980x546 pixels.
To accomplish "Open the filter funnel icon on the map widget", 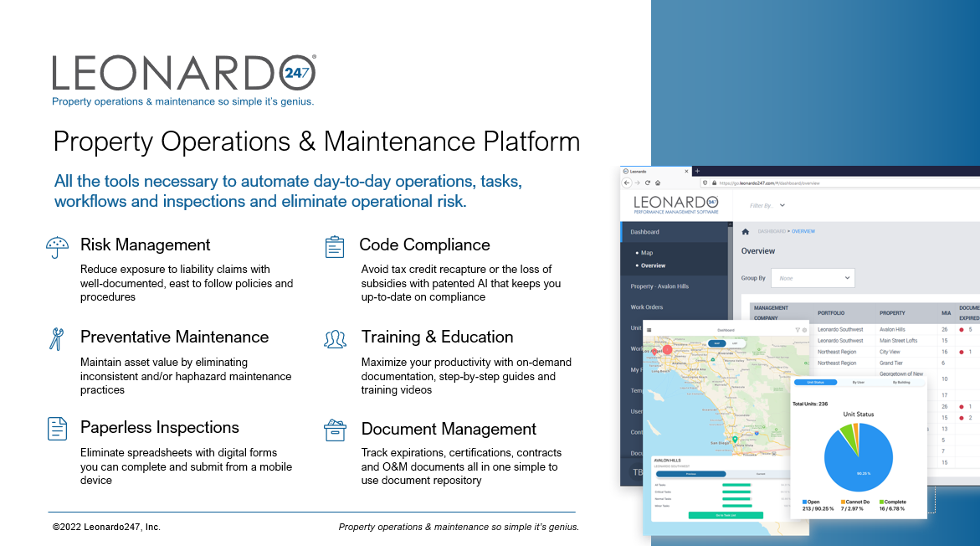I will 798,329.
